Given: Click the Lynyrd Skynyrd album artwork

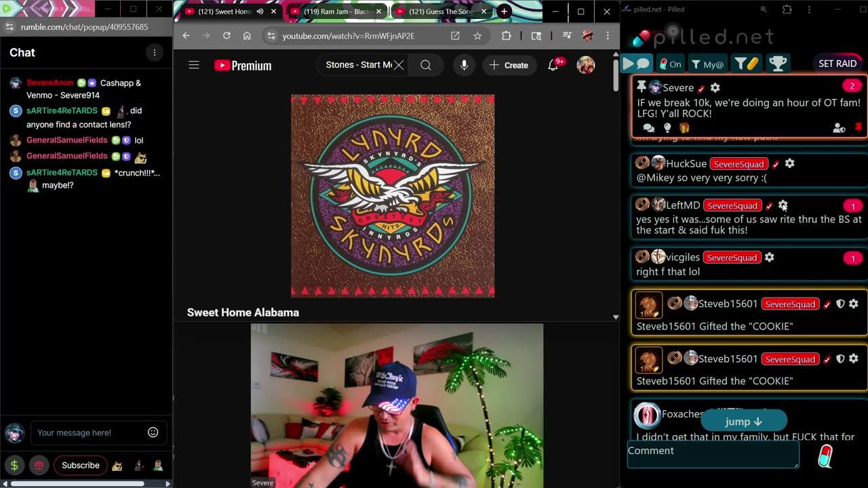Looking at the screenshot, I should [393, 196].
